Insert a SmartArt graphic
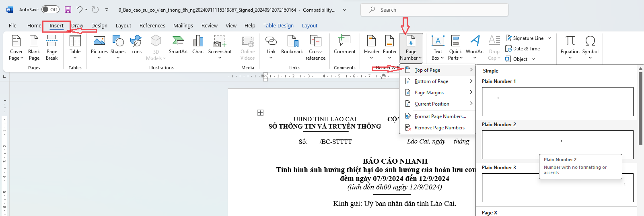This screenshot has width=644, height=216. [x=178, y=44]
